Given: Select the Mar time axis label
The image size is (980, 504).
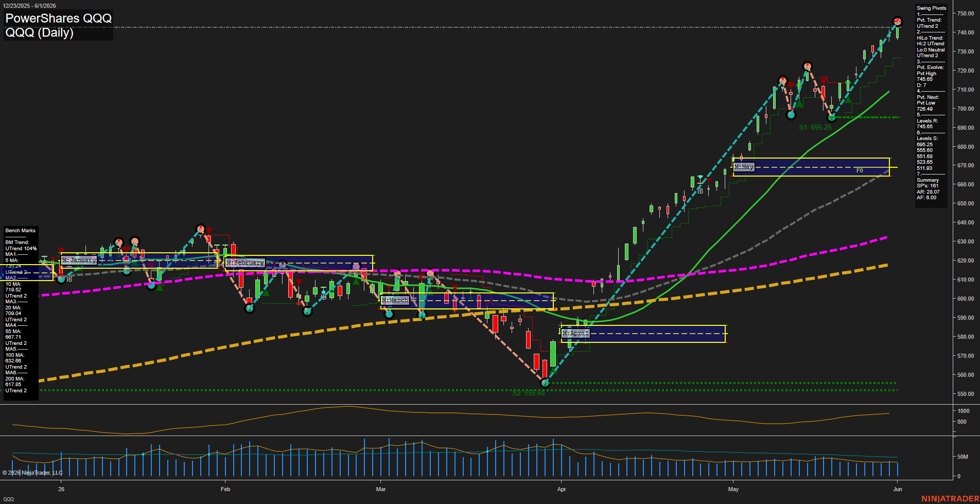Looking at the screenshot, I should [x=381, y=489].
